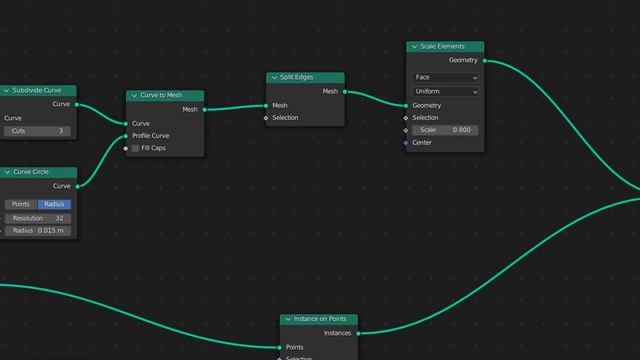Enable the Fill Caps checkbox
The width and height of the screenshot is (640, 360).
(136, 148)
